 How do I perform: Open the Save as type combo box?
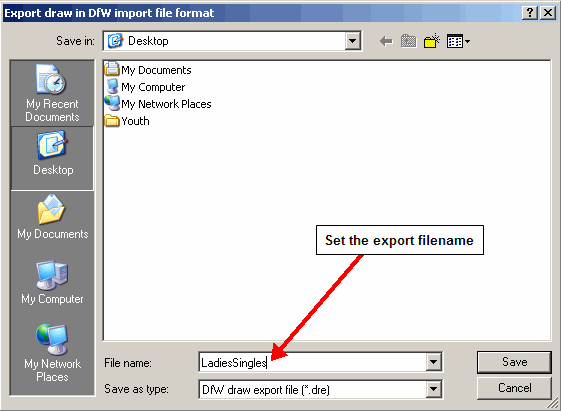[x=320, y=389]
